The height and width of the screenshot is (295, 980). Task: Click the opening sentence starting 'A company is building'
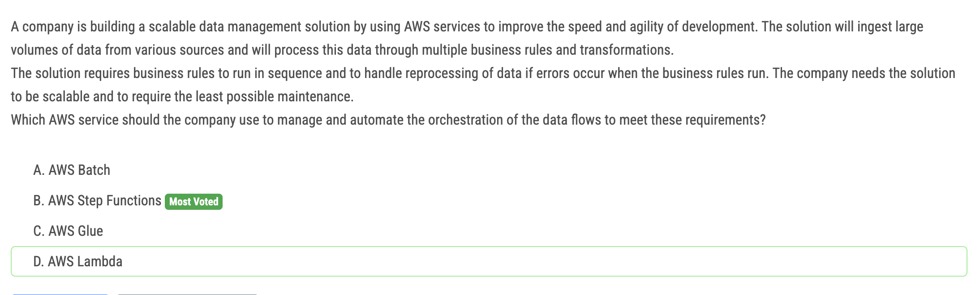[467, 27]
